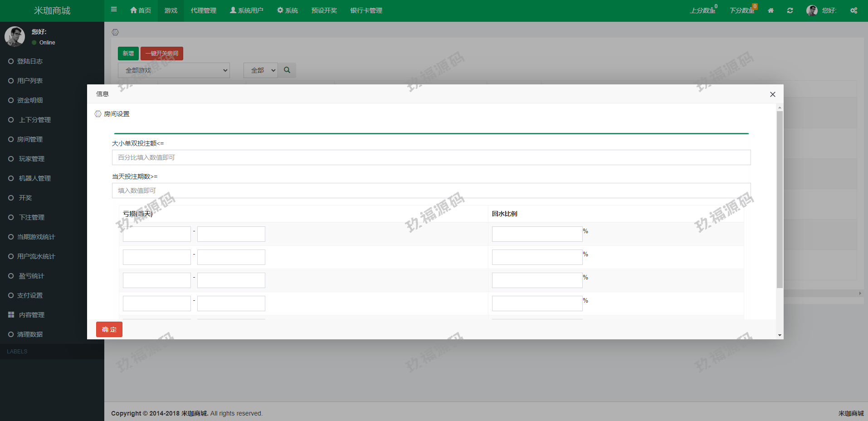Image resolution: width=868 pixels, height=421 pixels.
Task: Close the 信息 dialog with X
Action: [x=772, y=94]
